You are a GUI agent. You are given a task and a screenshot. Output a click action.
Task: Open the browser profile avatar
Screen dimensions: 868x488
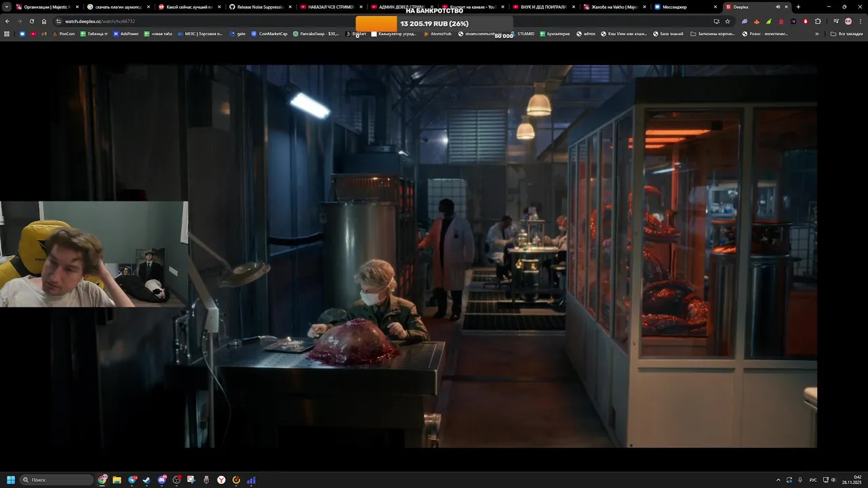(x=848, y=21)
